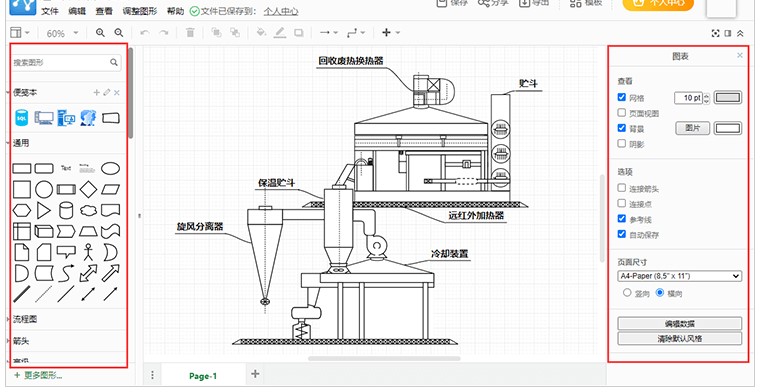Click the 清除默认风格 clear default style button

[x=680, y=338]
